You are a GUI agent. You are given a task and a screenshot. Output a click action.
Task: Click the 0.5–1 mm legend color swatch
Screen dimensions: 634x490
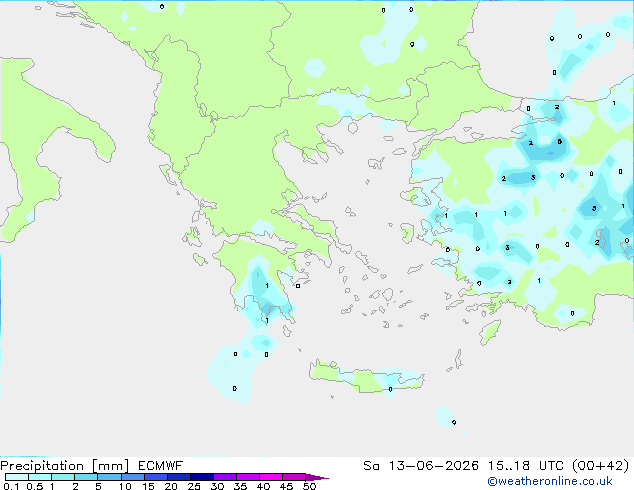(40, 477)
